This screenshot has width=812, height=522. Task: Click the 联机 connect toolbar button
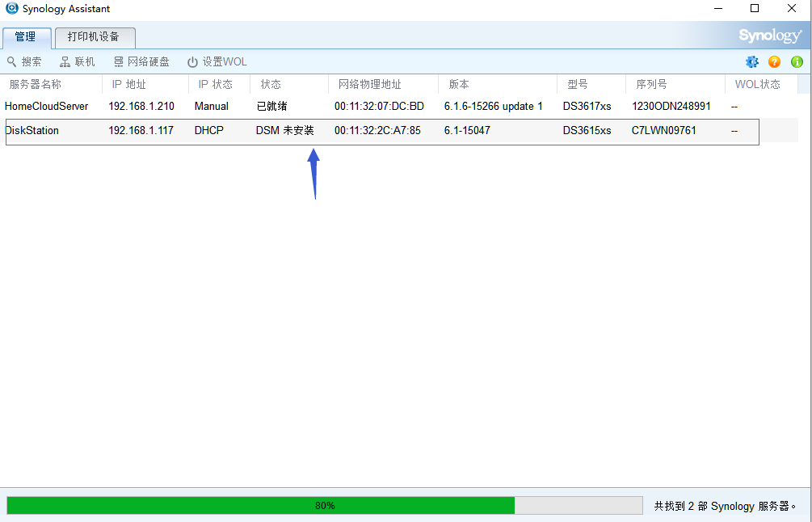click(x=78, y=62)
